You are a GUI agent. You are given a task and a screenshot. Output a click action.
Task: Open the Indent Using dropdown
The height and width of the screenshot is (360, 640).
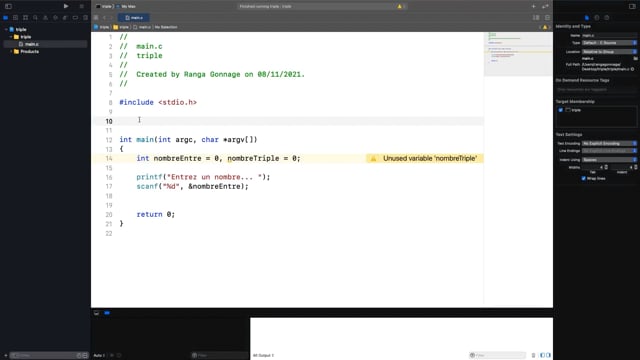coord(609,160)
